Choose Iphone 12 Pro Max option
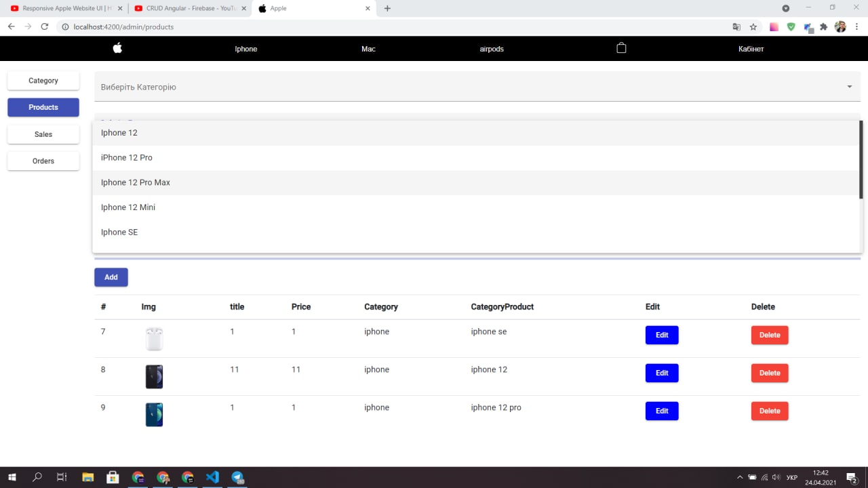The image size is (868, 488). coord(475,182)
